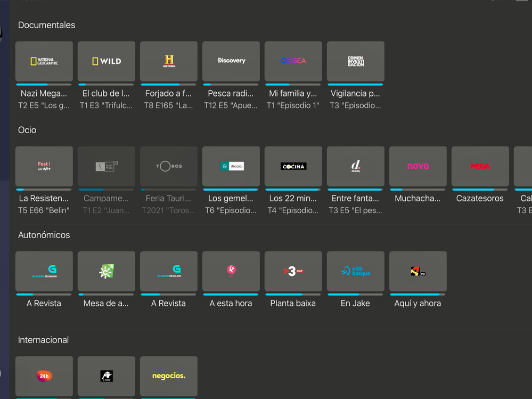Select the 24h channel in Internacional
This screenshot has width=532, height=399.
click(x=44, y=376)
